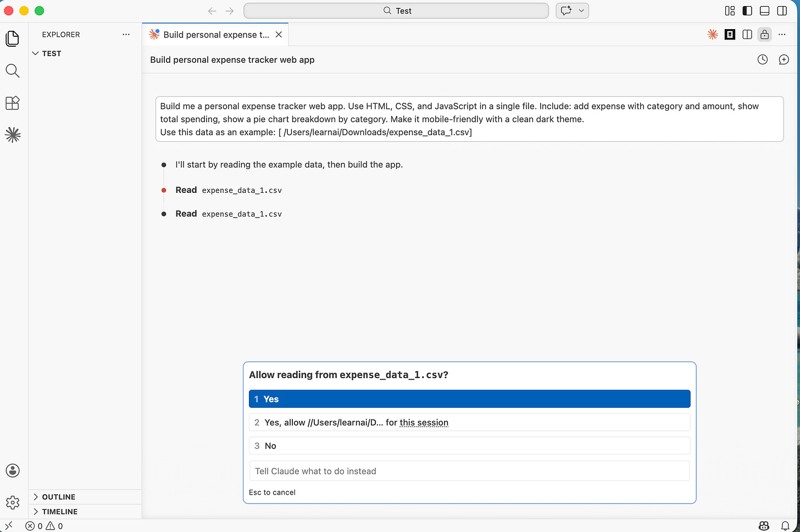Open the chat icon in the title bar
The height and width of the screenshot is (532, 800).
(566, 10)
